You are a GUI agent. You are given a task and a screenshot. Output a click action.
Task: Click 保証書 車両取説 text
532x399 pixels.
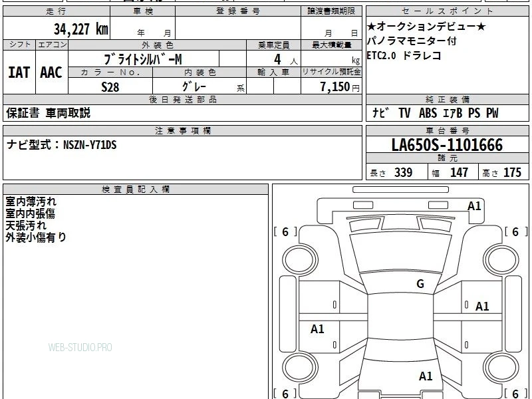pos(48,113)
